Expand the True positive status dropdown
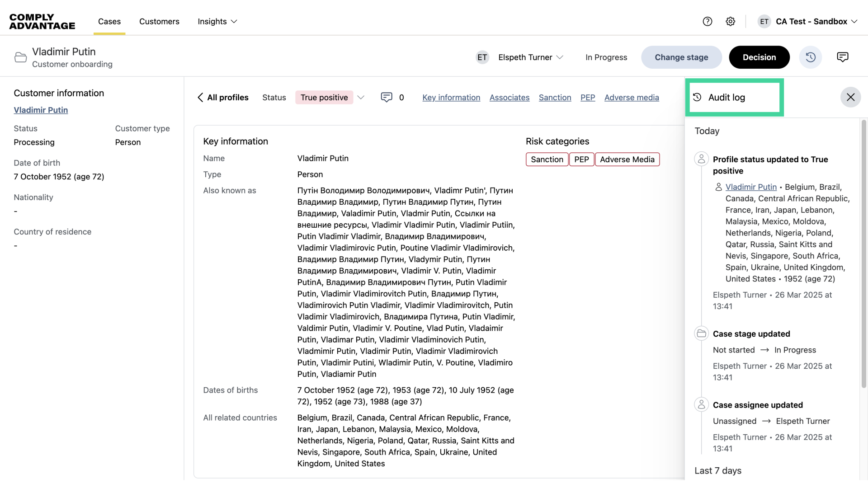The width and height of the screenshot is (868, 488). coord(361,97)
